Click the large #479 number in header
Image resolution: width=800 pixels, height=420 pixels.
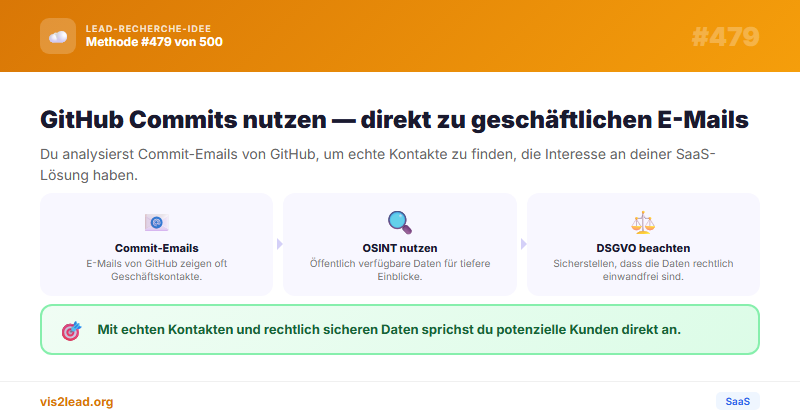(x=726, y=37)
